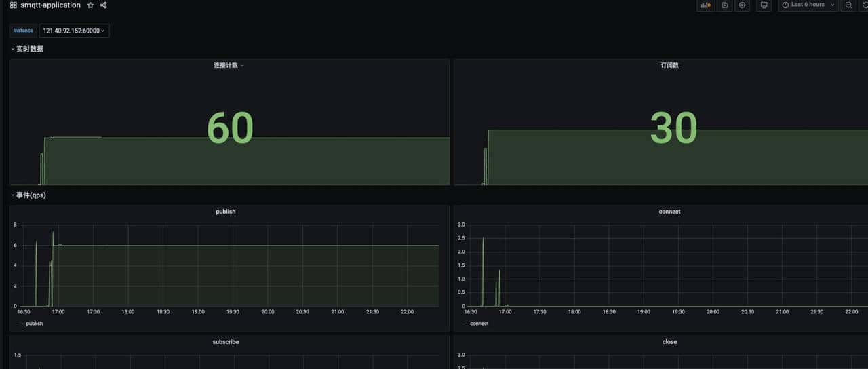Open the instance 121.40.92.152:60000 dropdown
Viewport: 868px width, 369px height.
[74, 31]
